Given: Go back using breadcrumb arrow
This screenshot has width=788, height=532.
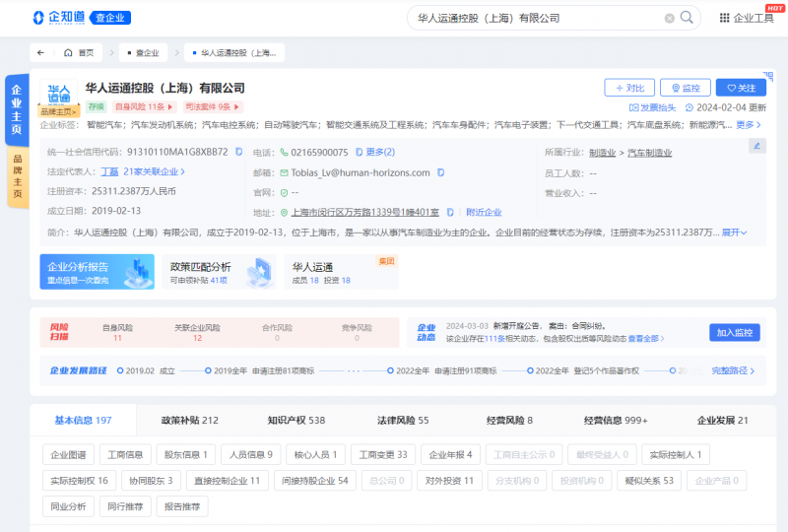Looking at the screenshot, I should click(40, 53).
